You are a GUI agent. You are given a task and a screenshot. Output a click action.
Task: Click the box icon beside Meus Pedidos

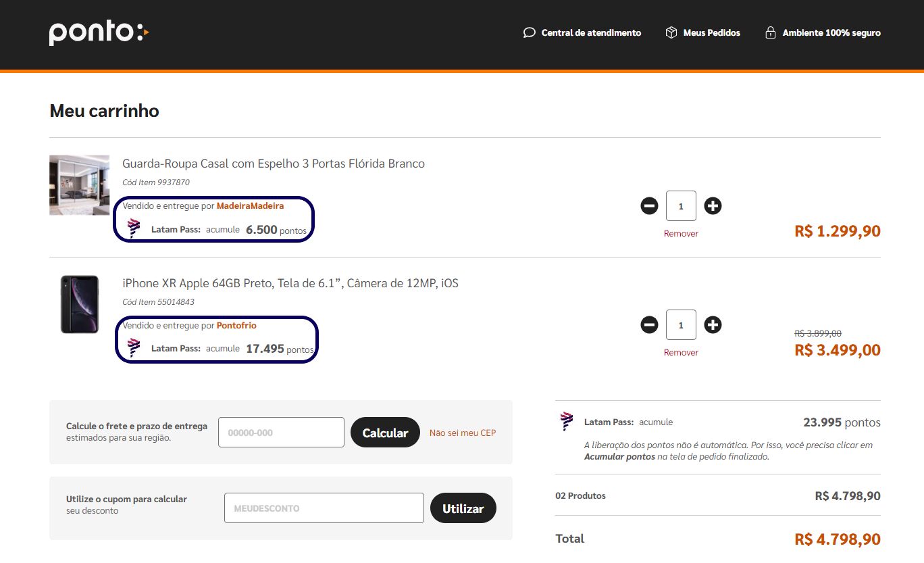[671, 32]
